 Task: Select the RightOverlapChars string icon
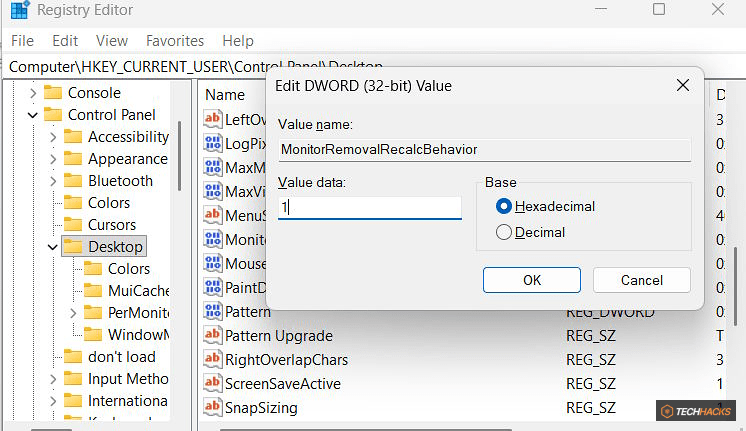[x=213, y=359]
